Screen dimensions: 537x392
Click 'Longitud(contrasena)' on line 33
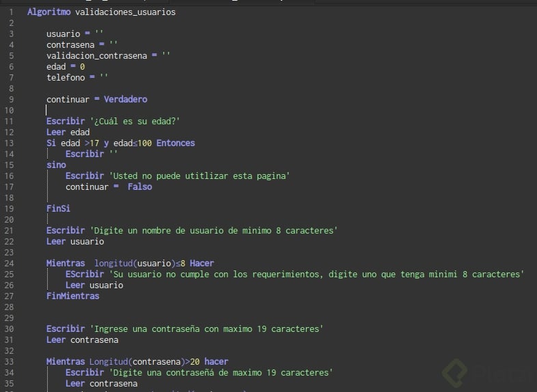tap(137, 362)
